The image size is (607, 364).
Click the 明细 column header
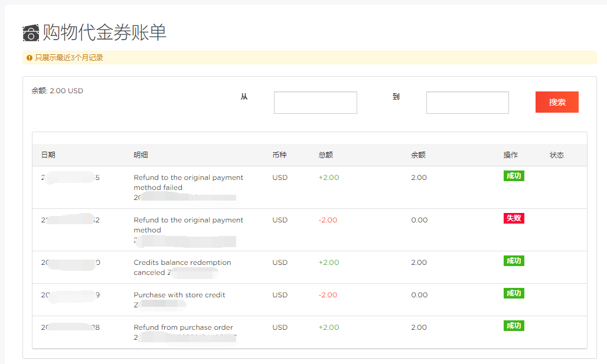tap(141, 155)
